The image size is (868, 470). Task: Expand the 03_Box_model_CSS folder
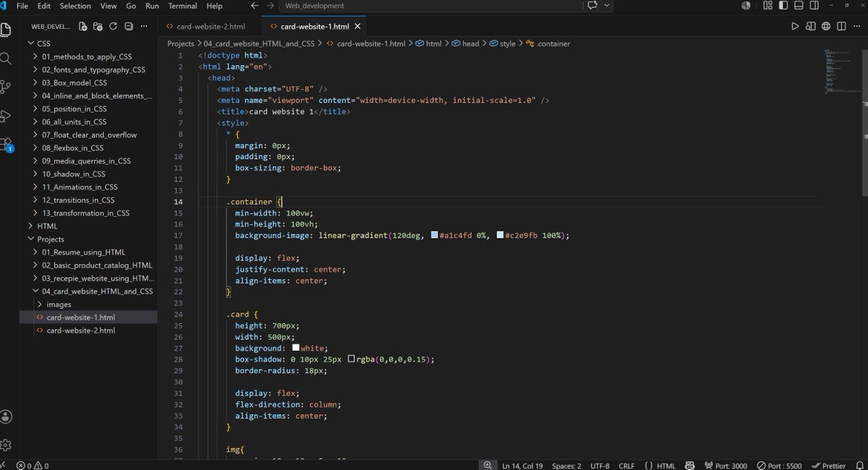[88, 82]
